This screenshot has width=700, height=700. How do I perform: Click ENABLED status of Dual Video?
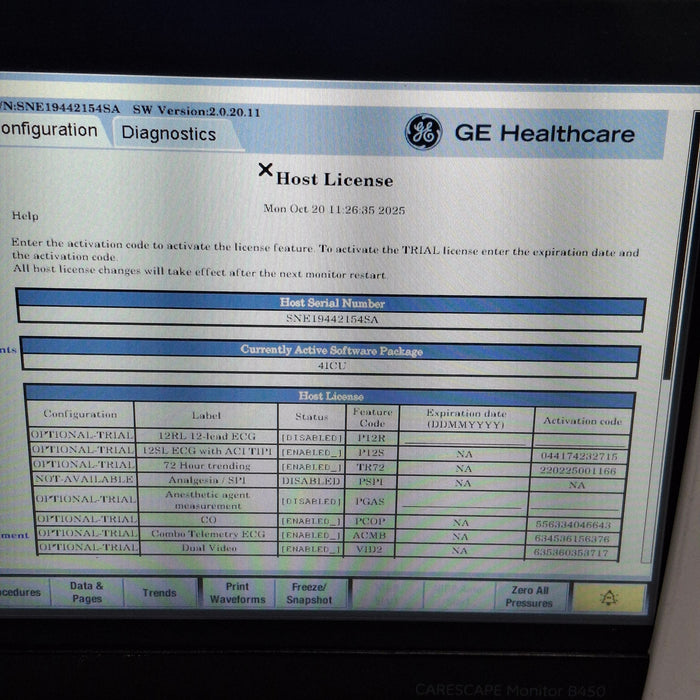[x=311, y=549]
